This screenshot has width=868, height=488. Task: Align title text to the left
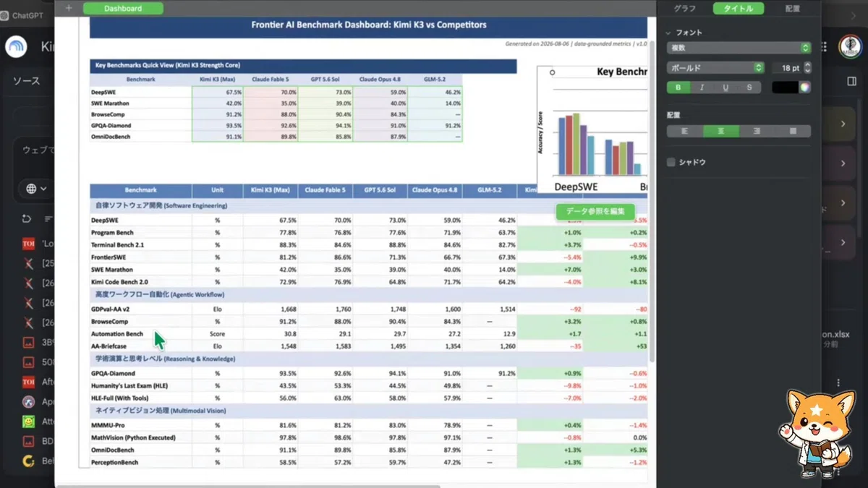coord(685,132)
